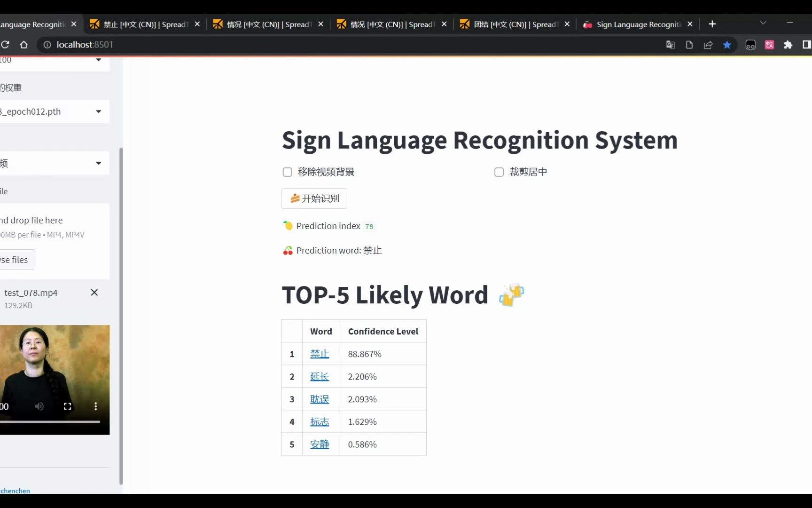Open the mask-face browser extension
Image resolution: width=812 pixels, height=508 pixels.
tap(750, 45)
